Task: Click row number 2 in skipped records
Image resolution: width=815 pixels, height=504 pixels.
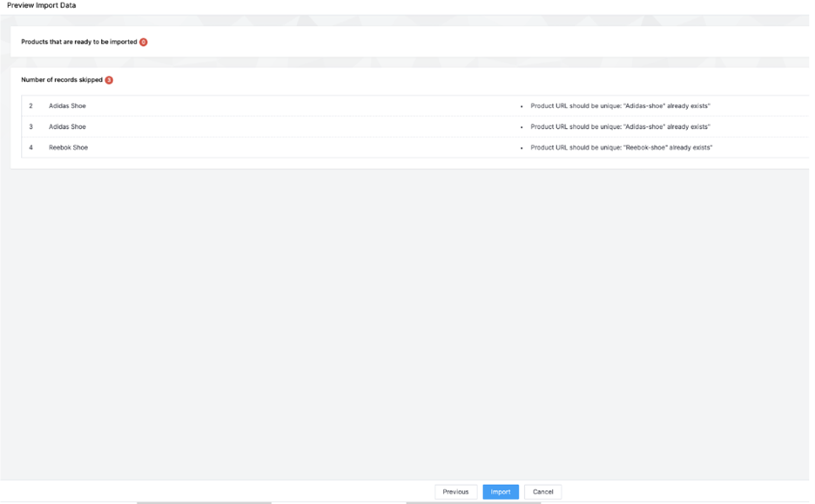Action: point(31,106)
